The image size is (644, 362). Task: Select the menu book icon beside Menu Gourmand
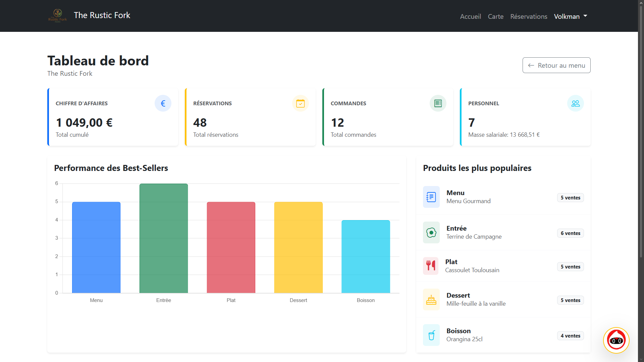point(431,197)
